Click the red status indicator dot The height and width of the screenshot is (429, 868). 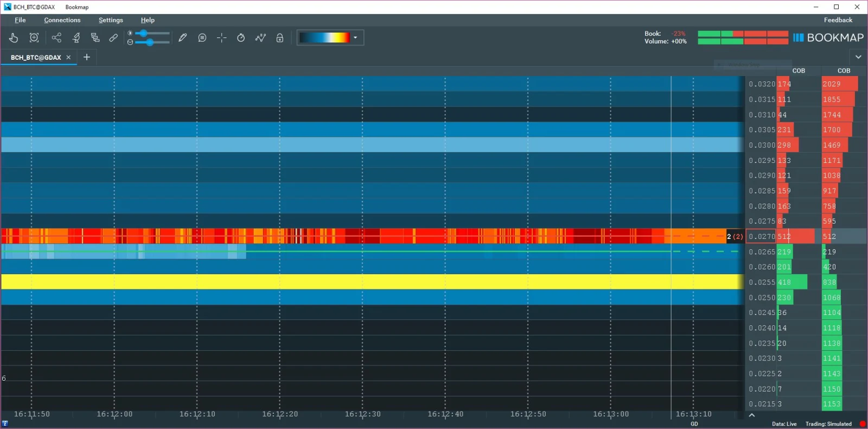(x=863, y=424)
